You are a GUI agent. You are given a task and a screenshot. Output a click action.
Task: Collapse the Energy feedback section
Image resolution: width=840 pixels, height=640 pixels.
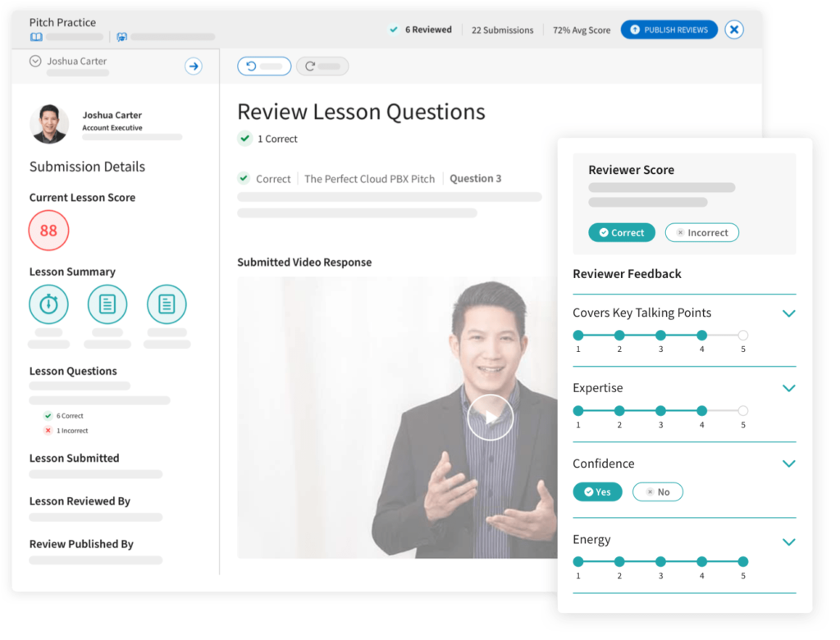coord(788,542)
